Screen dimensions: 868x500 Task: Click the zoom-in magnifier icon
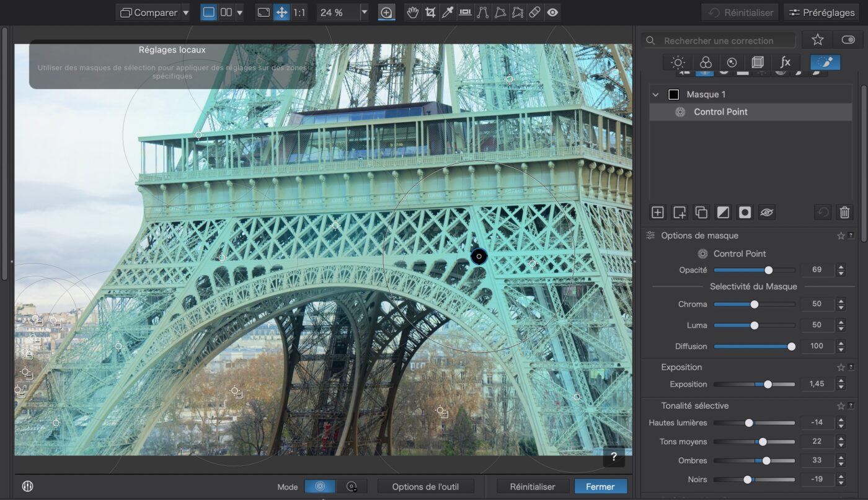(x=386, y=12)
